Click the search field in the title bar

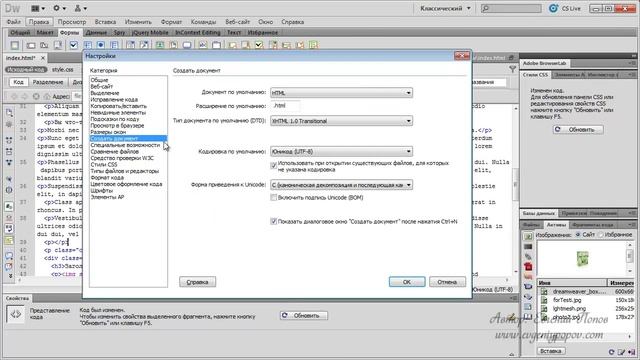coord(511,8)
